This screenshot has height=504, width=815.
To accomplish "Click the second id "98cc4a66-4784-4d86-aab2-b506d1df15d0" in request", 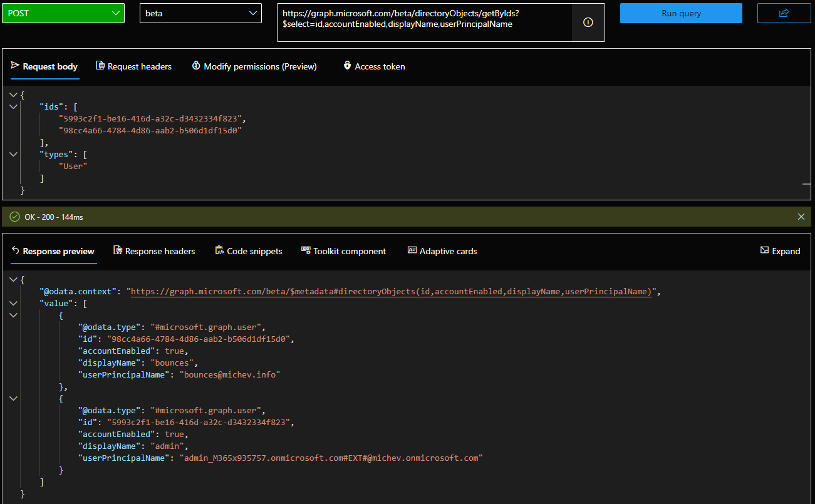I will 150,131.
